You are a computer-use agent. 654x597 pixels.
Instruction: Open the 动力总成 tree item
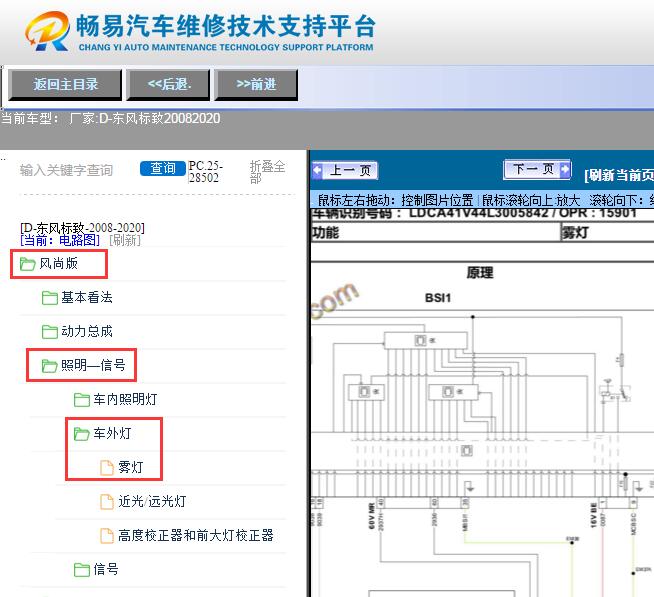(87, 331)
